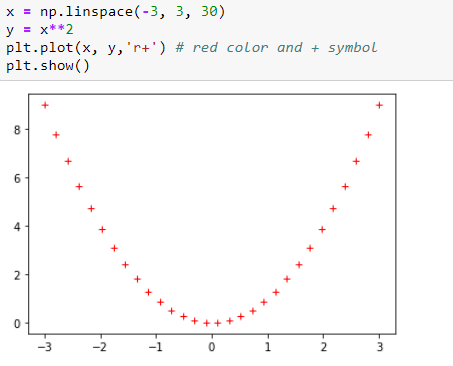453x366 pixels.
Task: Click the top-right red plus marker of the plot
Action: (x=379, y=105)
